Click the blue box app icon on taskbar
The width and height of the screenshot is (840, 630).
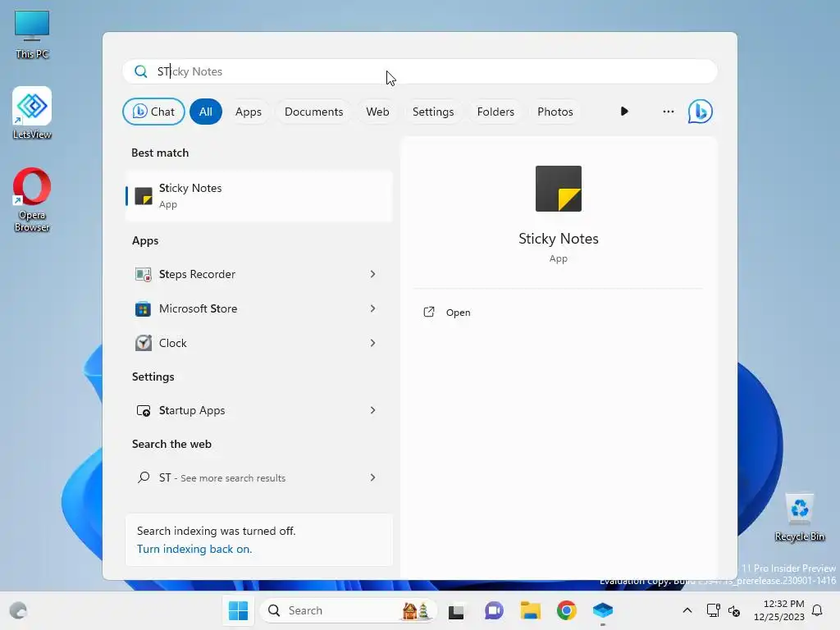pyautogui.click(x=603, y=610)
